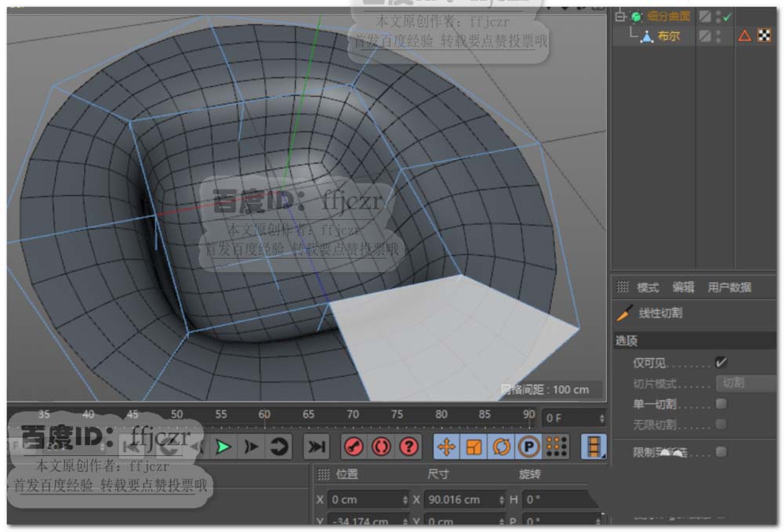Viewport: 784px width, 532px height.
Task: Click the record active objects button
Action: pos(354,447)
